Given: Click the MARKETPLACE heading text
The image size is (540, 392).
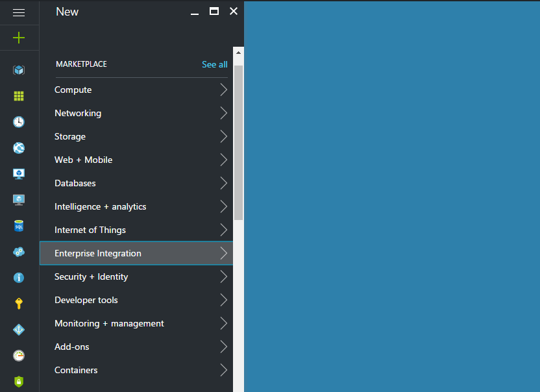Looking at the screenshot, I should (81, 64).
